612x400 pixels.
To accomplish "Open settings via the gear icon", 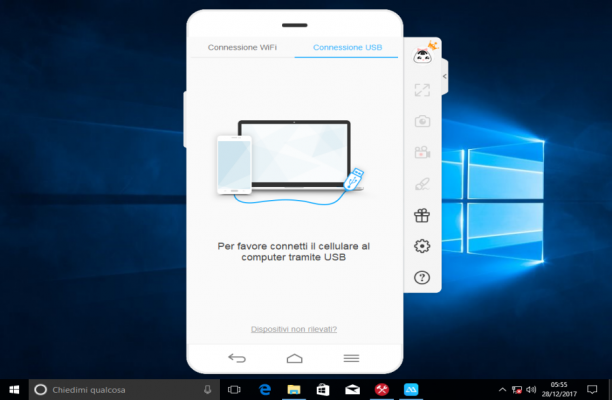I will click(x=422, y=246).
